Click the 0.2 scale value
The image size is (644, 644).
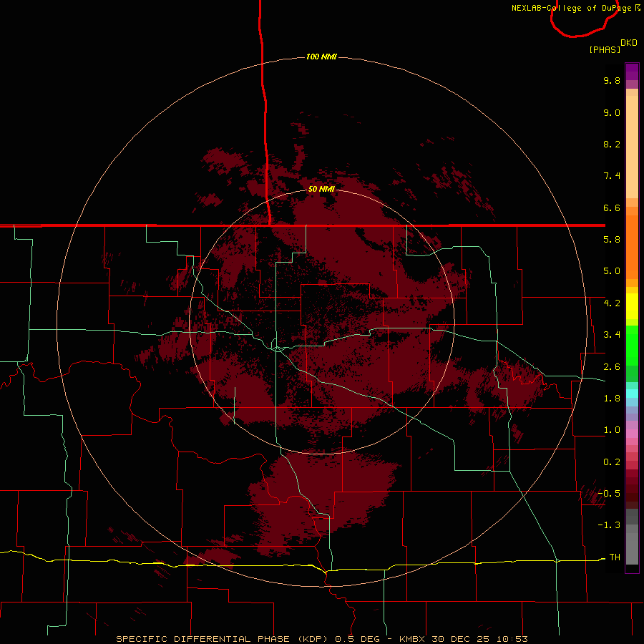612,462
